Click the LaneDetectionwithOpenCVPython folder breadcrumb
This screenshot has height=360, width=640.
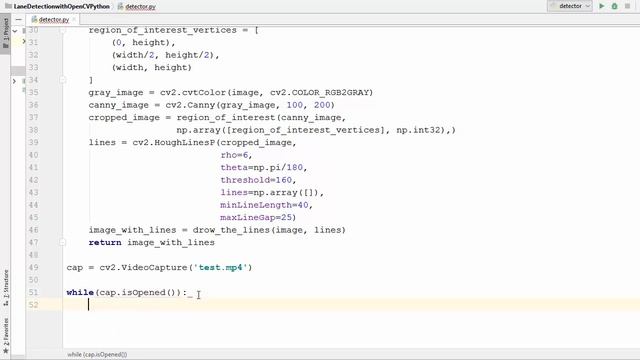[x=57, y=7]
